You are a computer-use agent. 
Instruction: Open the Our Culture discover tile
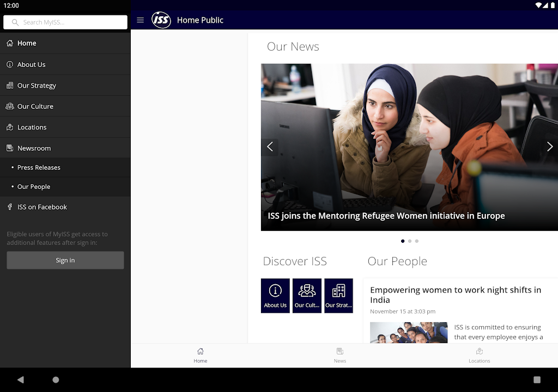tap(307, 296)
